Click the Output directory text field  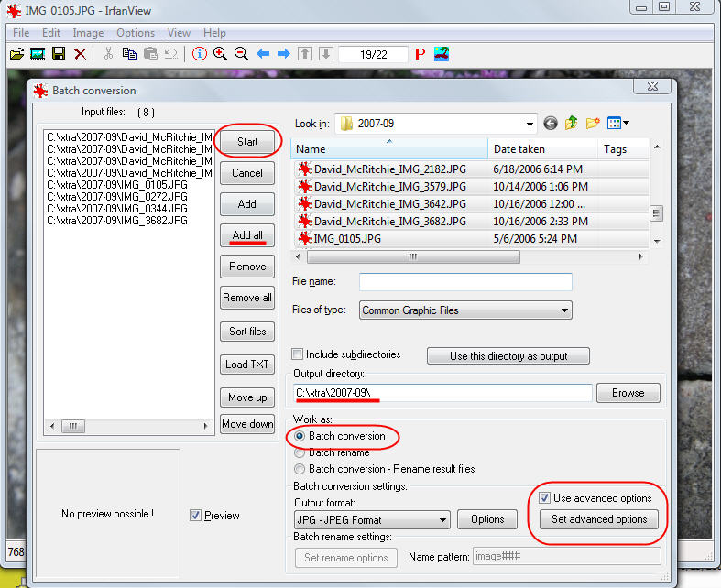click(x=442, y=393)
